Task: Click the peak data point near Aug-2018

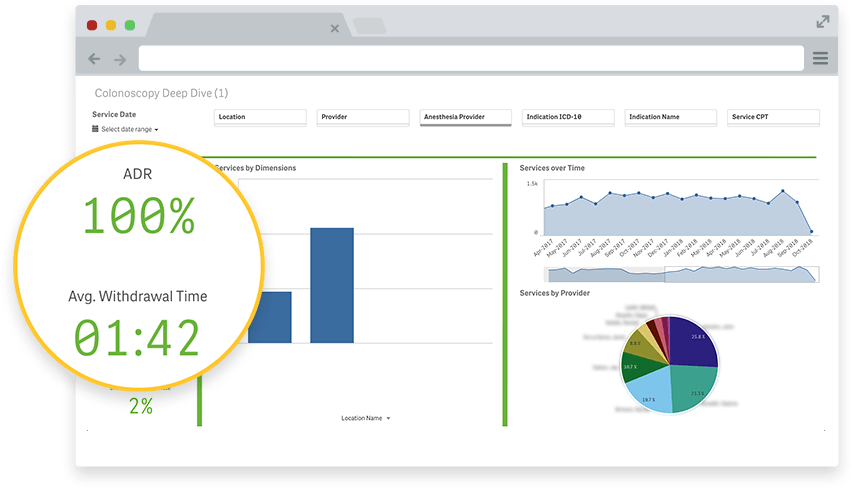Action: click(x=782, y=191)
